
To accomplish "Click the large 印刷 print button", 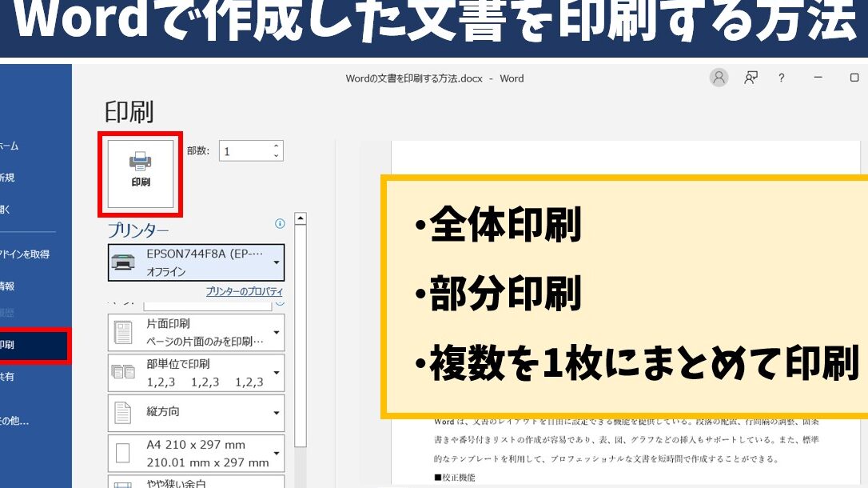I will click(x=141, y=174).
